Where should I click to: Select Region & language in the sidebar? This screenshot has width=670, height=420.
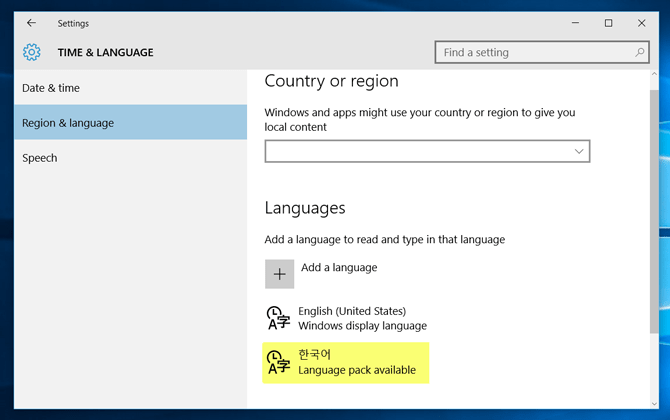tap(130, 123)
